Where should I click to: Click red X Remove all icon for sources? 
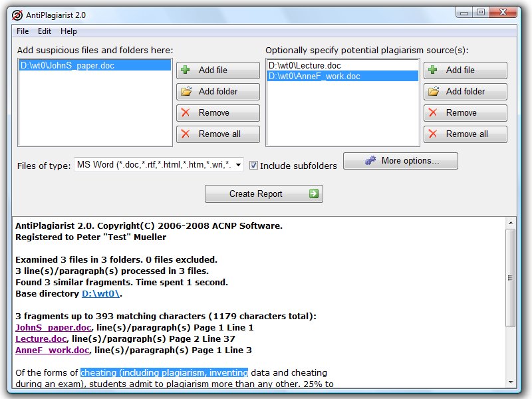coord(433,134)
